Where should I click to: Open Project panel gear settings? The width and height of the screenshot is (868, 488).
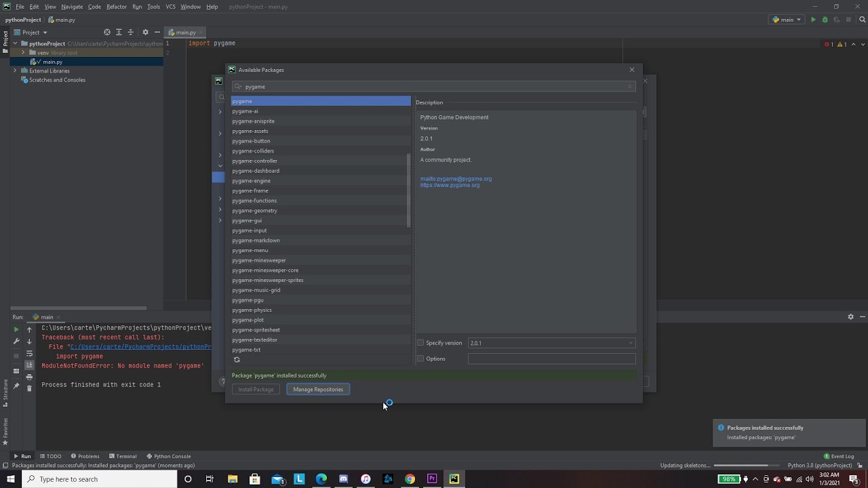pyautogui.click(x=145, y=32)
